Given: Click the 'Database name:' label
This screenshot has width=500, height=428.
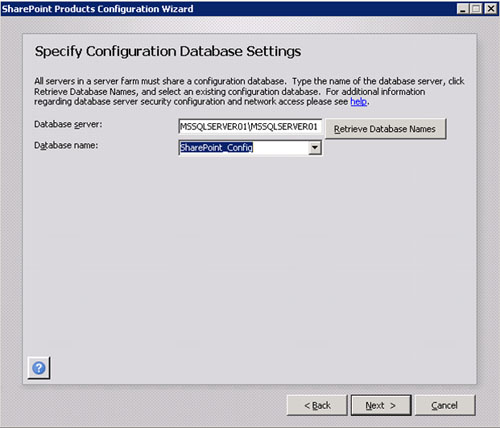Looking at the screenshot, I should 66,145.
